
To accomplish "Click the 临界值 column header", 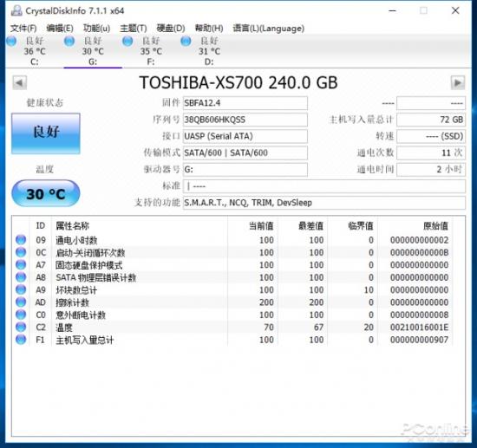I will click(361, 226).
